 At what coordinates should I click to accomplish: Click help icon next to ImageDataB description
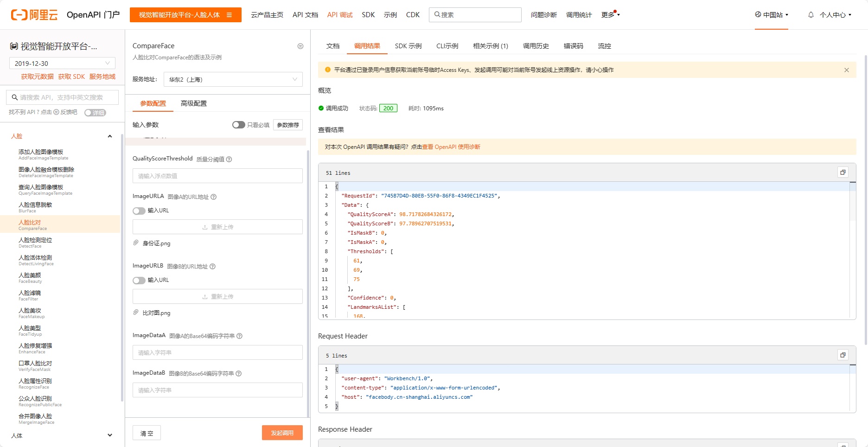[238, 373]
